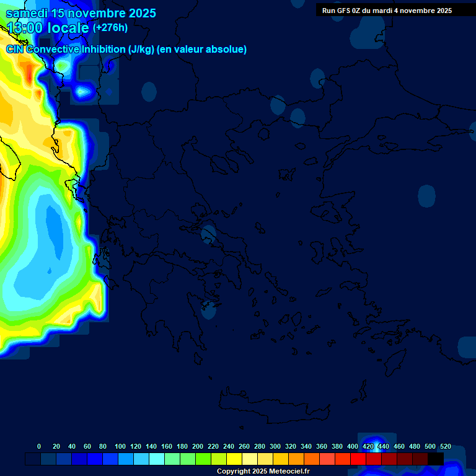
Task: Click the cyan CIN spot south of Crete
Action: click(x=376, y=446)
